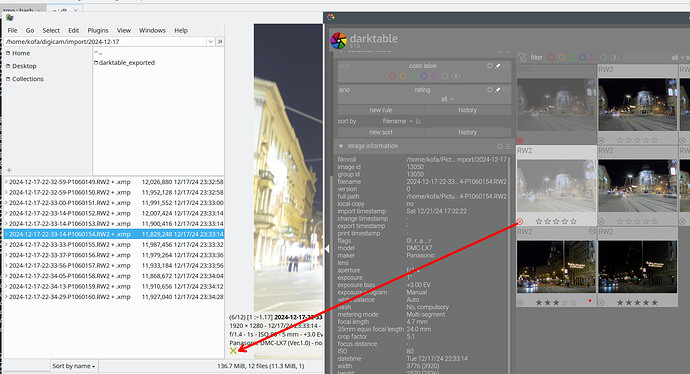This screenshot has width=690, height=374.
Task: Collapse the image information panel
Action: point(341,146)
